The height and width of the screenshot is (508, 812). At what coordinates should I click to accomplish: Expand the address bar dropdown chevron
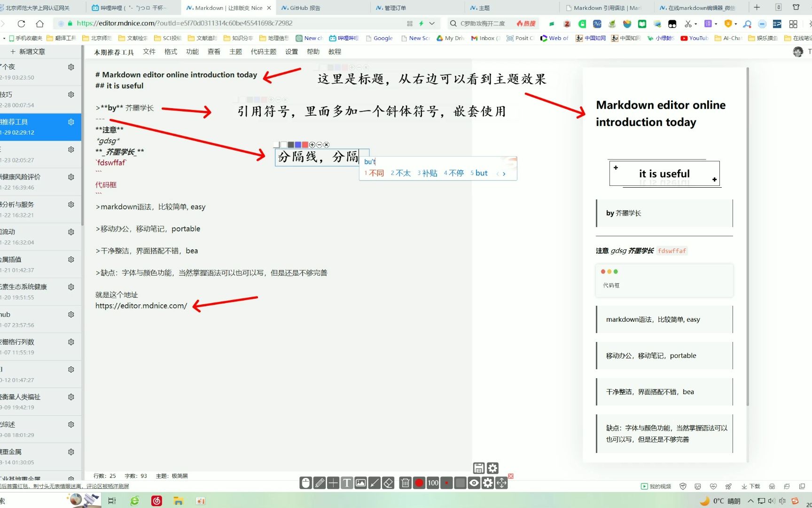coord(432,23)
